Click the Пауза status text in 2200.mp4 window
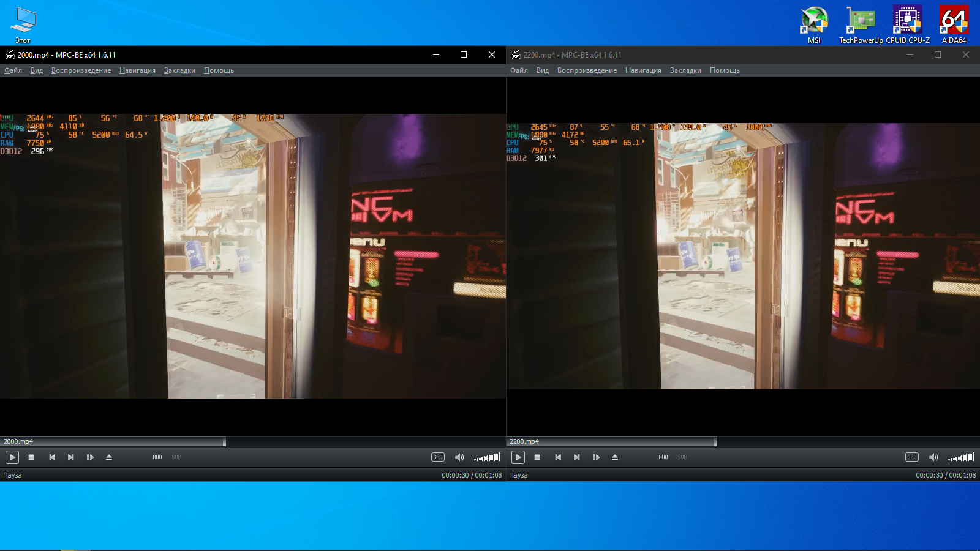 [x=518, y=475]
